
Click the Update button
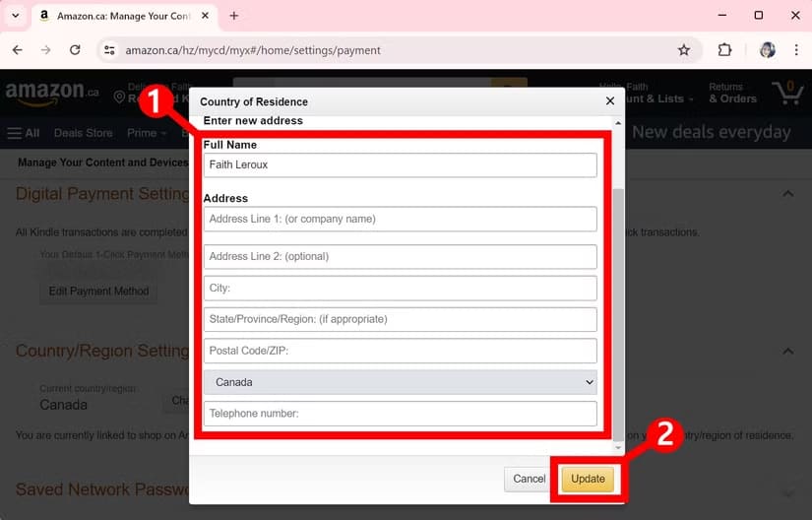click(x=588, y=479)
